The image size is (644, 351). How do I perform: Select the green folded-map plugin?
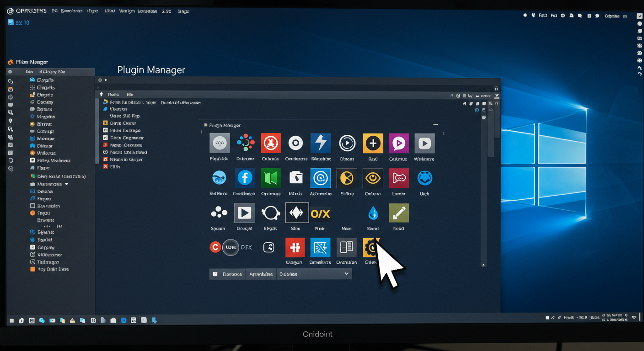(270, 178)
